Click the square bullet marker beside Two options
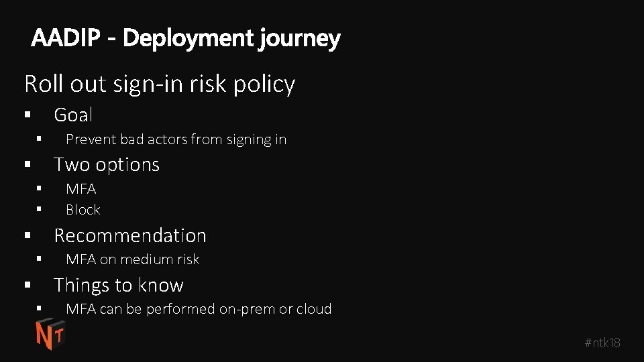Screen dimensions: 644x362 coord(28,164)
